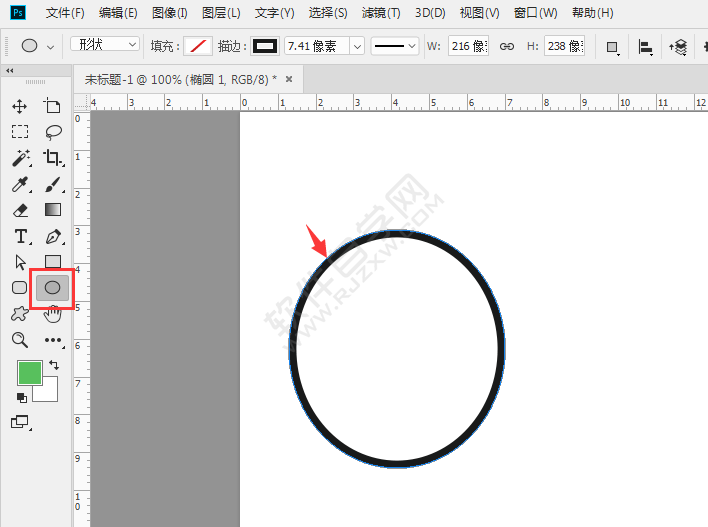This screenshot has width=708, height=527.
Task: Select the Rounded Rectangle tool
Action: coord(19,288)
